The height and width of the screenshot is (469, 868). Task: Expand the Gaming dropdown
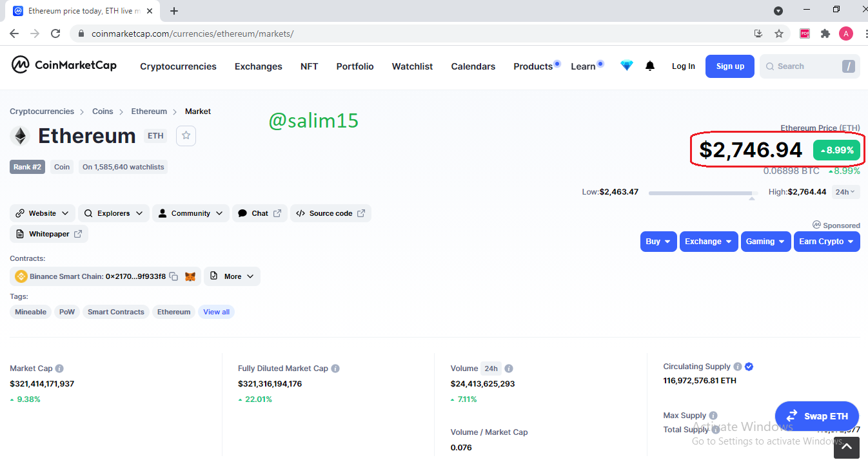766,242
